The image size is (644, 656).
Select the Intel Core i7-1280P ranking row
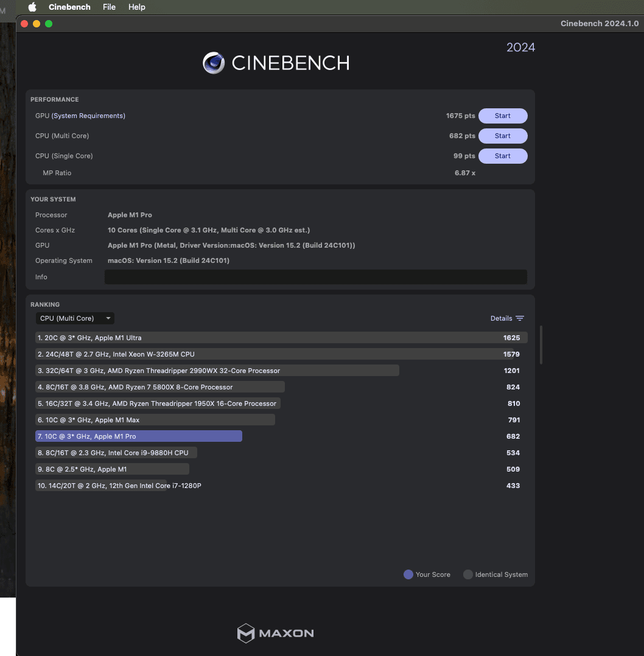coord(281,486)
